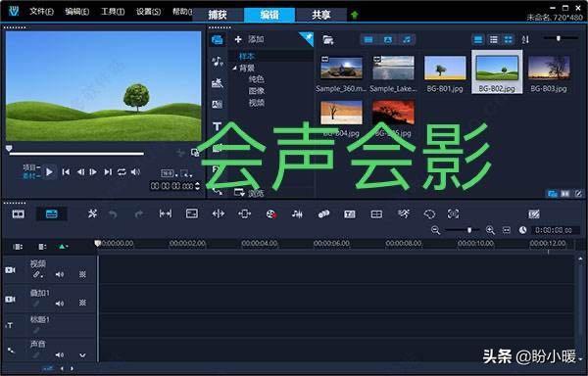Open the 设置(S) menu
The width and height of the screenshot is (588, 376).
[148, 12]
